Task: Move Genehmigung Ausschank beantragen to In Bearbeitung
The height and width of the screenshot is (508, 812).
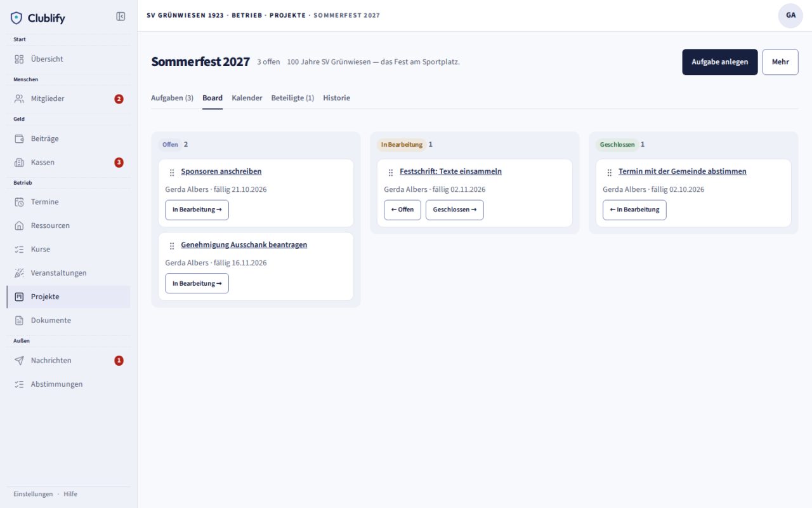Action: (x=197, y=284)
